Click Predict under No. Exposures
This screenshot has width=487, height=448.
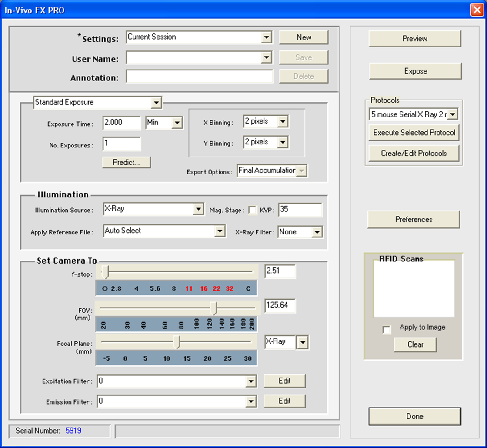point(126,162)
